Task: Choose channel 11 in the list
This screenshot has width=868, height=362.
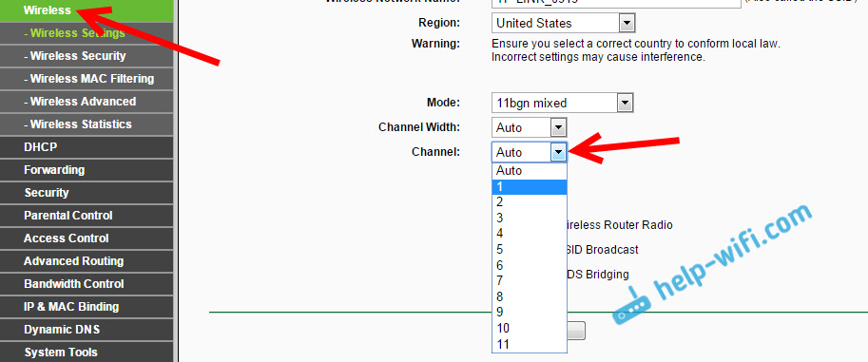Action: tap(530, 344)
